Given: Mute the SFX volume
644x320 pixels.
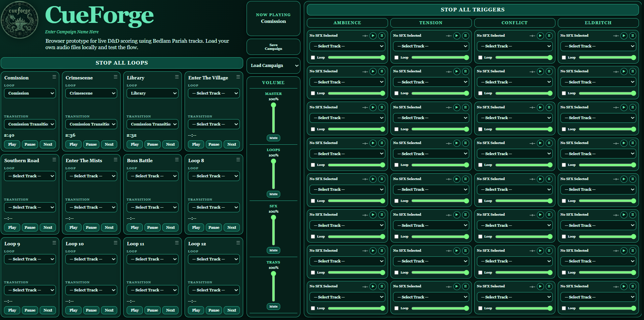Looking at the screenshot, I should [x=273, y=250].
